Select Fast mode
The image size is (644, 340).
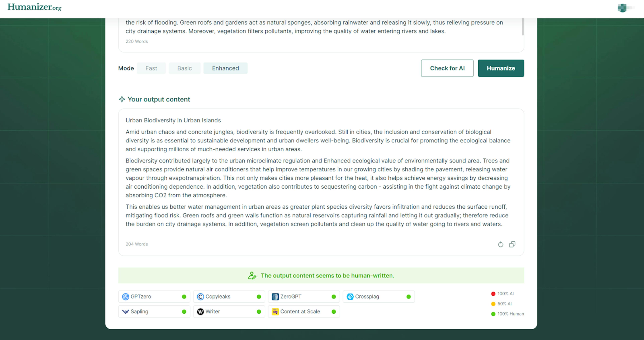tap(151, 68)
